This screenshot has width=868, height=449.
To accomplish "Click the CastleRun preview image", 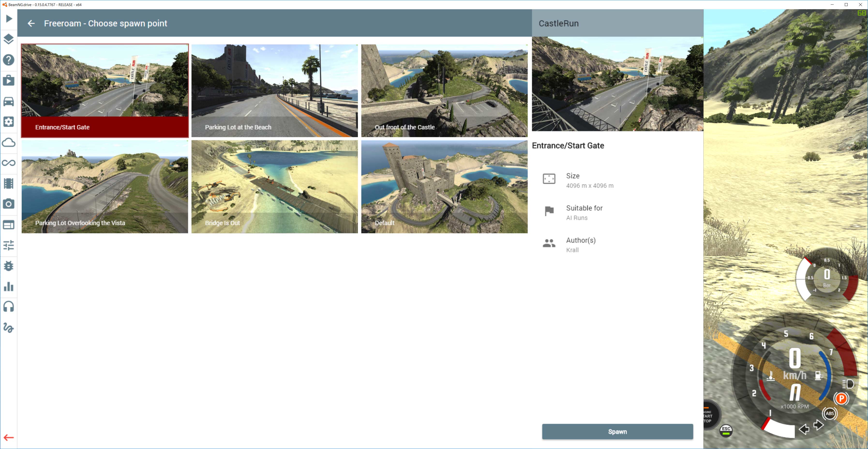I will point(618,84).
